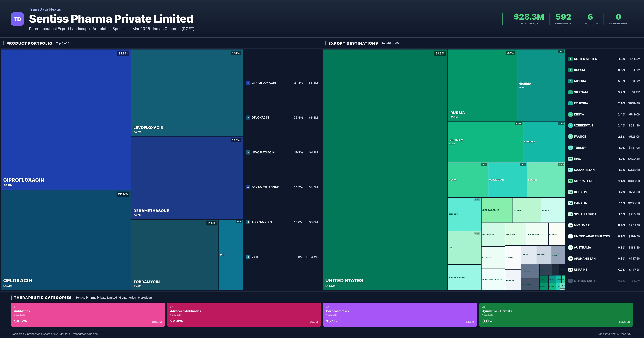Click the 51.5% tag on UNITED STATES block
Image resolution: width=644 pixels, height=338 pixels.
(440, 53)
